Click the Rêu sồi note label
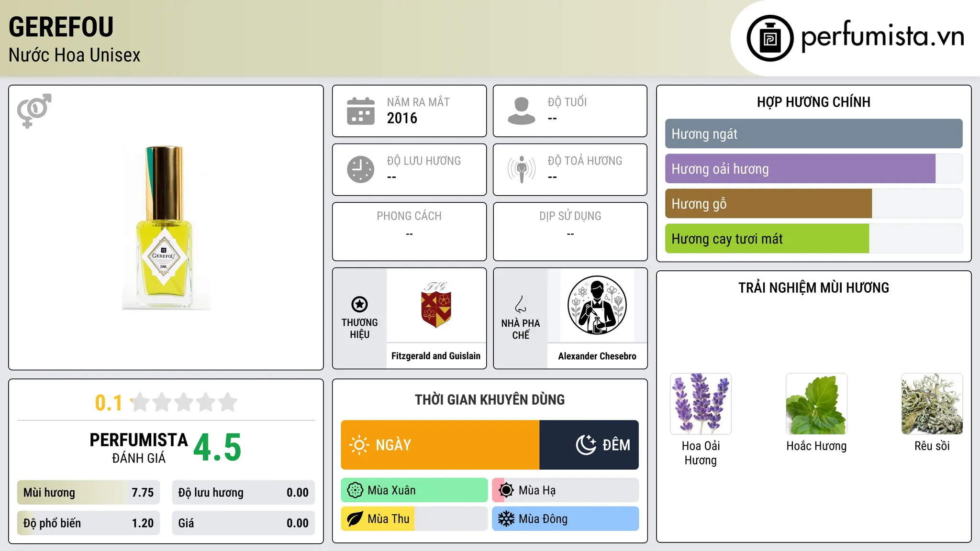The image size is (980, 551). (x=932, y=446)
